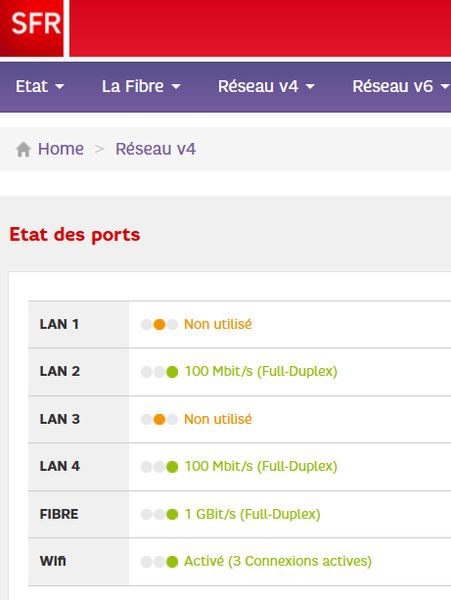This screenshot has height=600, width=451.
Task: Click 'Activé (3 Connexions actives)' text
Action: [x=278, y=561]
